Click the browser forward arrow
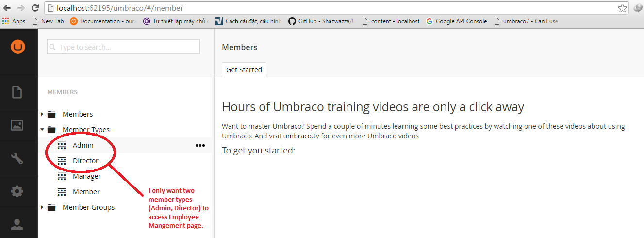This screenshot has height=238, width=644. pyautogui.click(x=21, y=8)
